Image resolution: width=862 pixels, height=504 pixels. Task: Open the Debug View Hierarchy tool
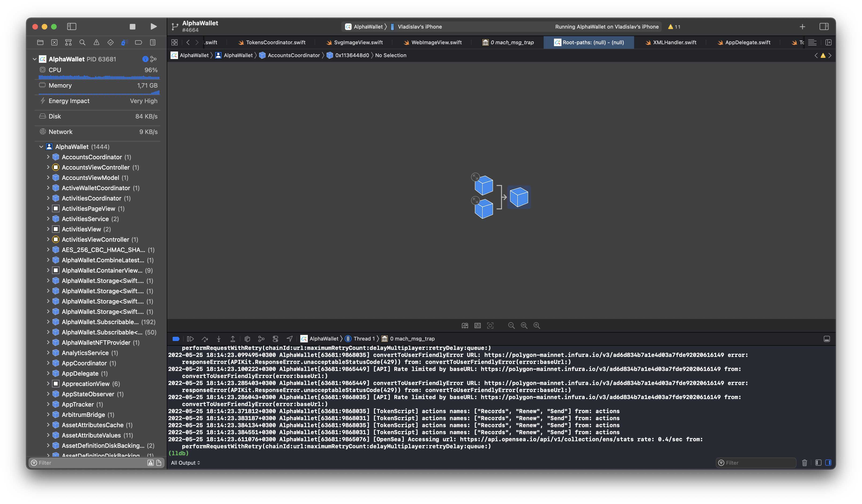click(247, 339)
